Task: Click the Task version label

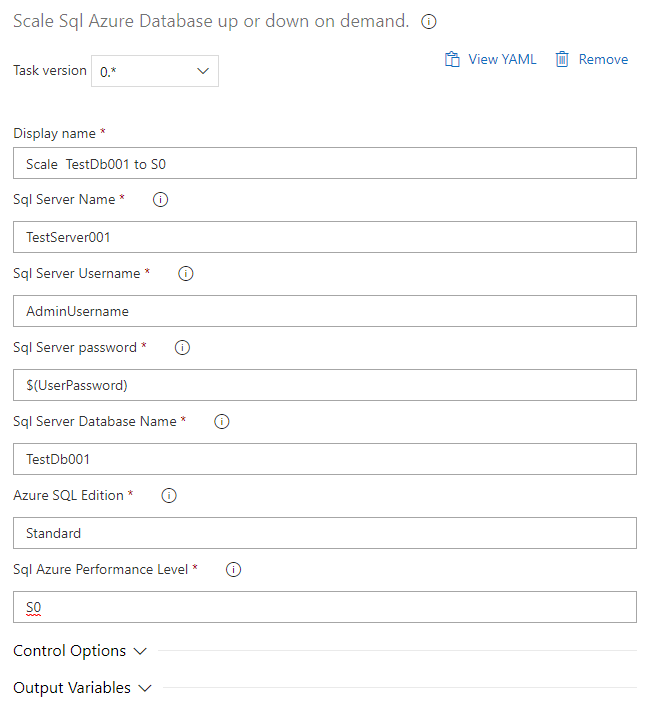Action: click(x=50, y=70)
